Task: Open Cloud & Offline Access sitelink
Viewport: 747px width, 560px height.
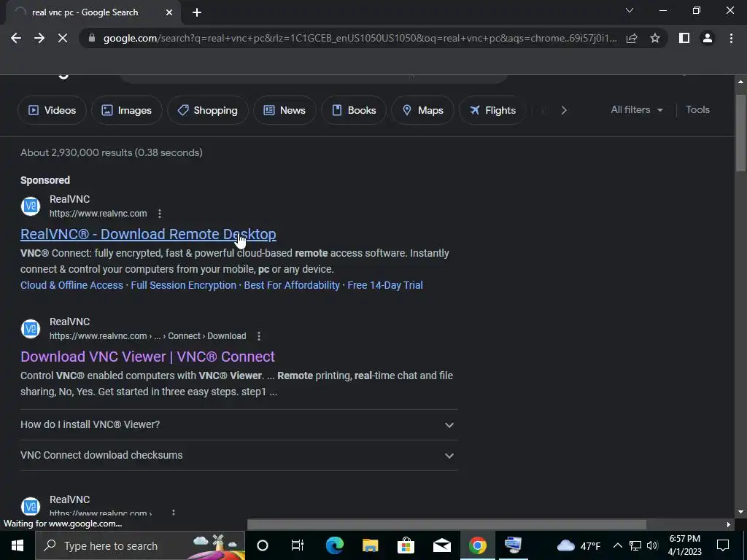Action: (71, 285)
